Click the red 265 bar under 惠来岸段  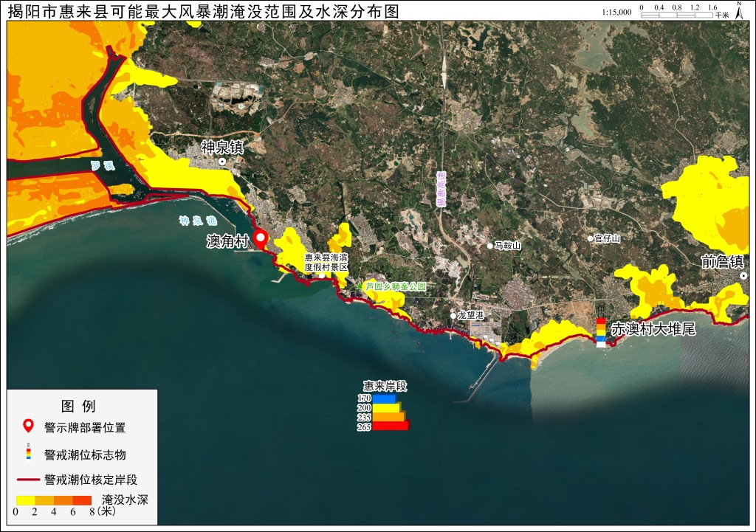391,426
